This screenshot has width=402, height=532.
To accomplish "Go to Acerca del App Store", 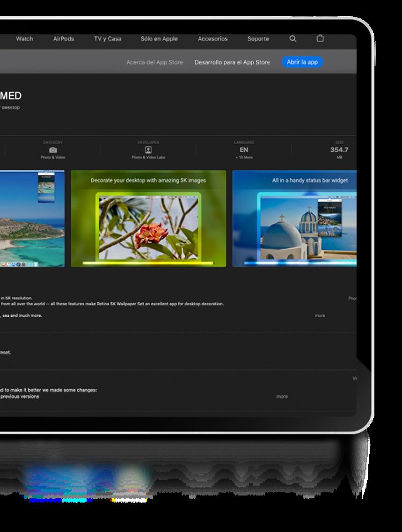I will tap(154, 62).
